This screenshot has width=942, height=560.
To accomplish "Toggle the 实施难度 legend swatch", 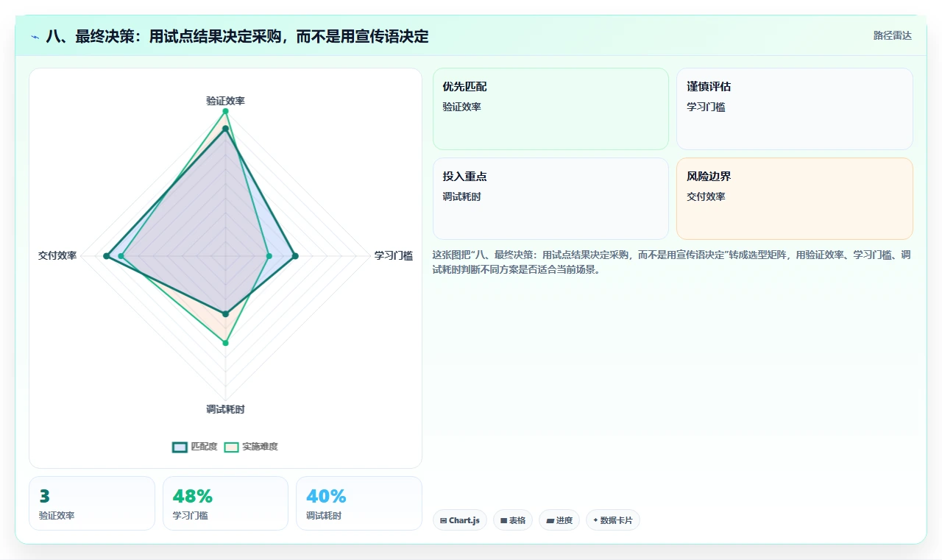I will click(x=232, y=447).
